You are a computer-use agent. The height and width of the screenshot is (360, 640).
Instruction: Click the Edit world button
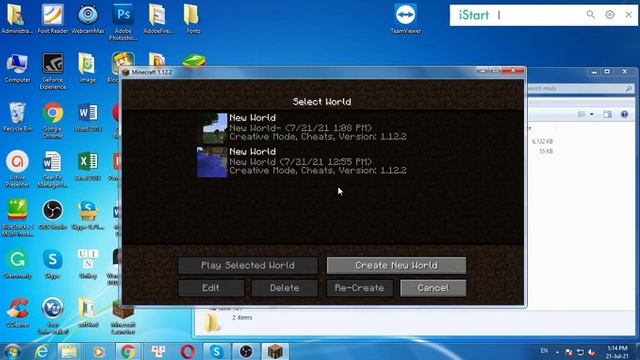coord(211,288)
